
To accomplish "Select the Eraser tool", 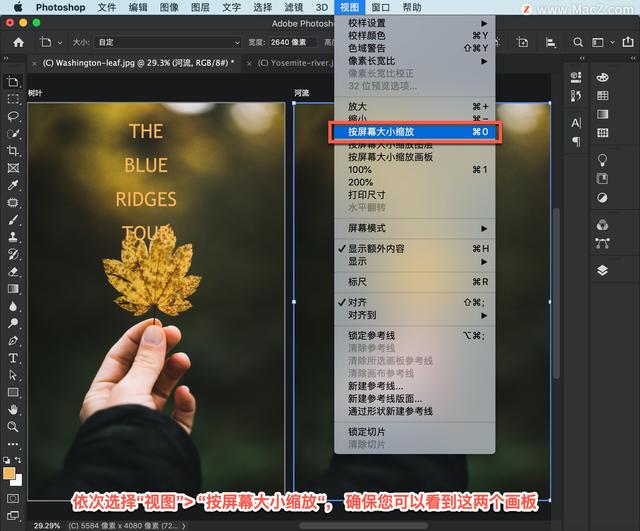I will [13, 271].
